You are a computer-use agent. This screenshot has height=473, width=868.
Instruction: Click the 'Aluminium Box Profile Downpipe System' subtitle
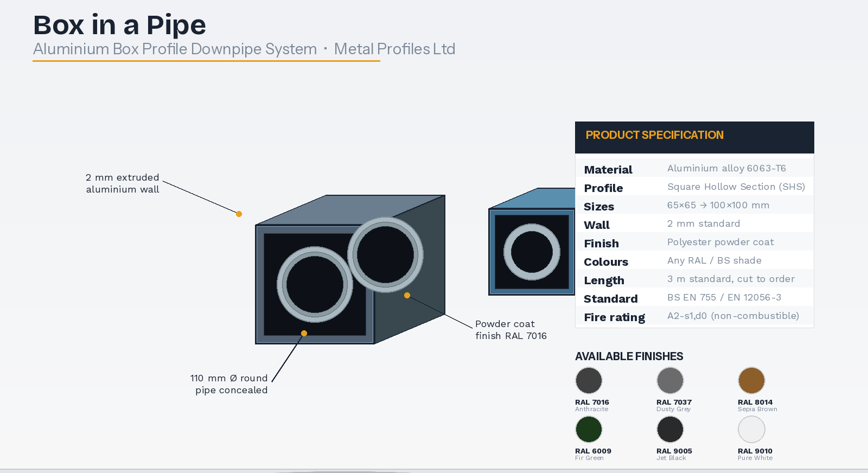(175, 49)
